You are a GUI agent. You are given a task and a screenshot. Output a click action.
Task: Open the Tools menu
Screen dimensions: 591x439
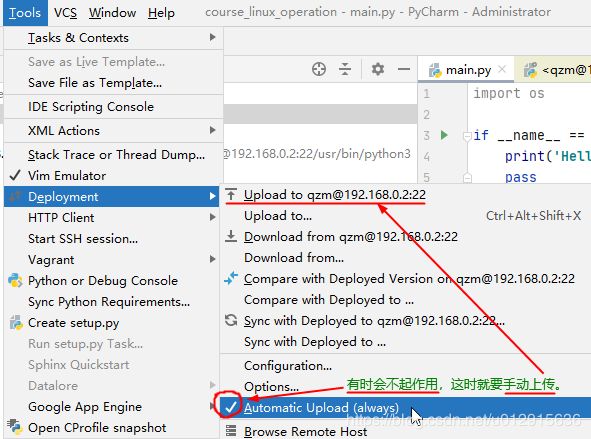tap(25, 13)
